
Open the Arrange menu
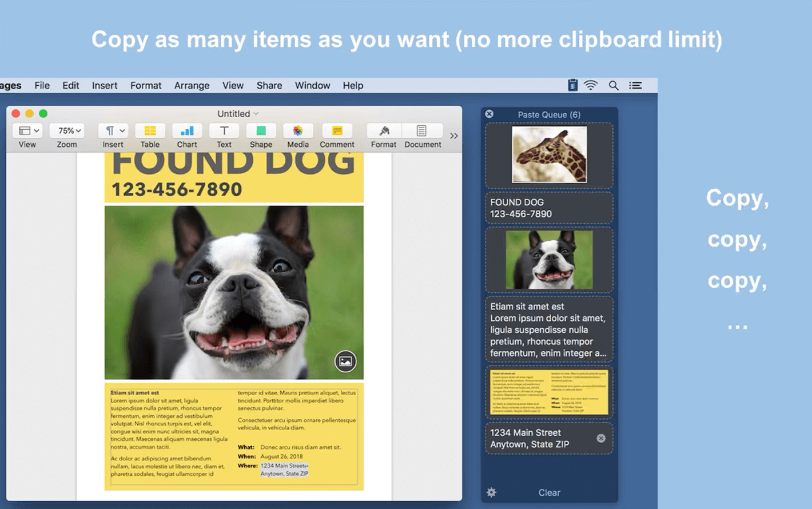[192, 85]
